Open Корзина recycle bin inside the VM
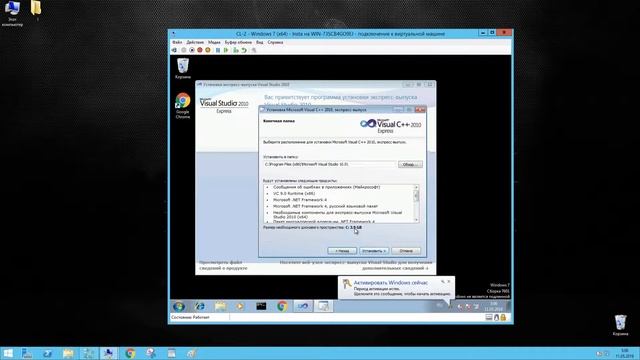This screenshot has width=640, height=360. coord(183,69)
